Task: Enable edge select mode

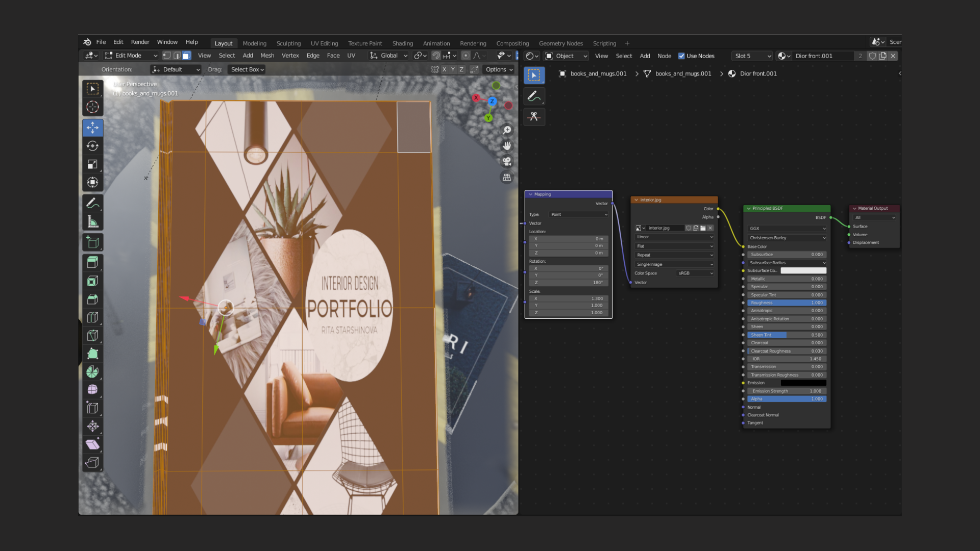Action: coord(177,56)
